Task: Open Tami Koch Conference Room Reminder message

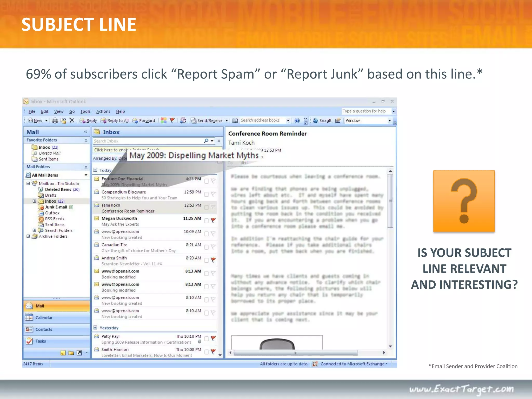Action: (155, 208)
